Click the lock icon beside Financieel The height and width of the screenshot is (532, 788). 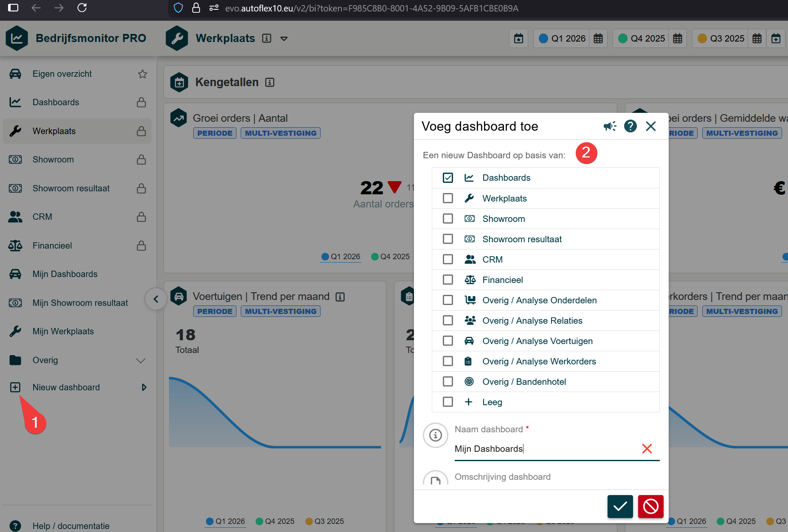[x=141, y=246]
